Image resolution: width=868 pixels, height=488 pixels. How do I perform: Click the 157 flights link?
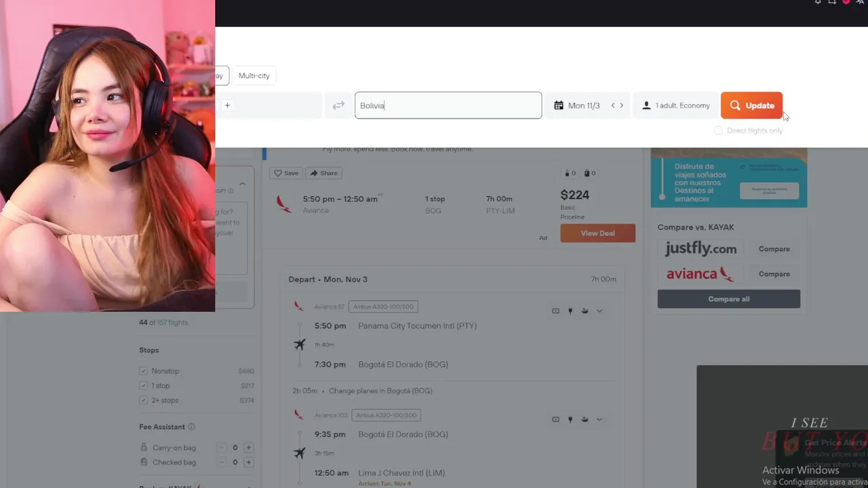pyautogui.click(x=172, y=323)
